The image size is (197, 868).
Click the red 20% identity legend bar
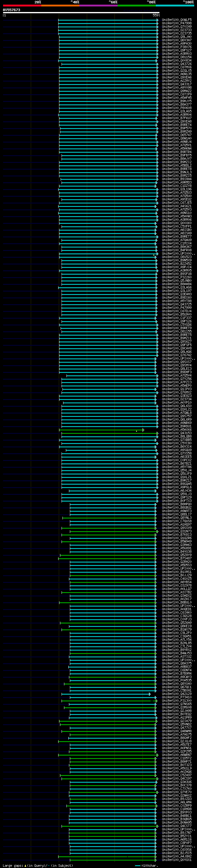pyautogui.click(x=22, y=6)
